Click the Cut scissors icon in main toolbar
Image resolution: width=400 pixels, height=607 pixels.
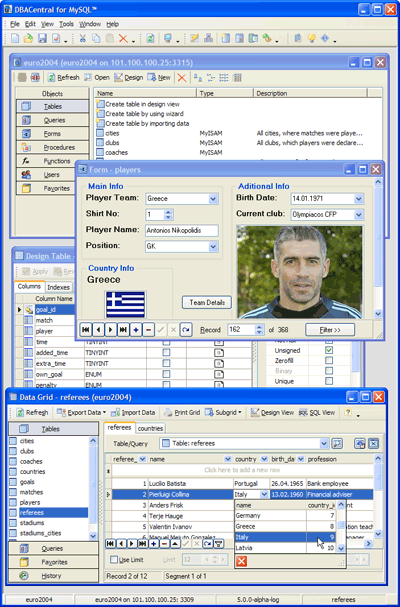coord(82,38)
